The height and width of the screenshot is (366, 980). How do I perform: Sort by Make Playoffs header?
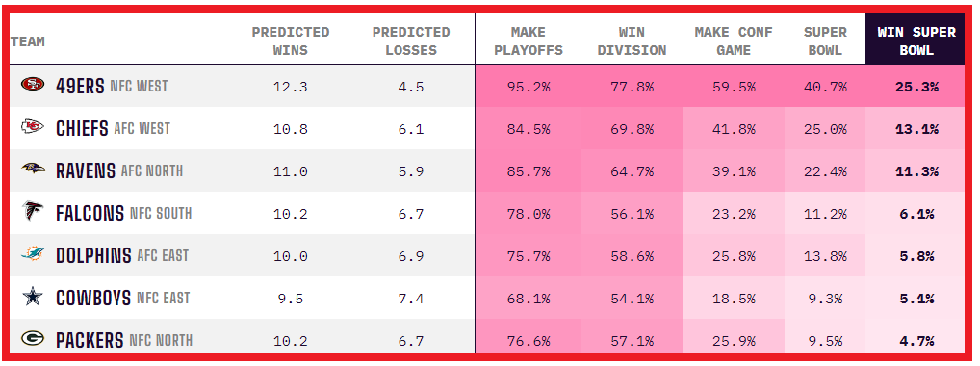click(529, 40)
